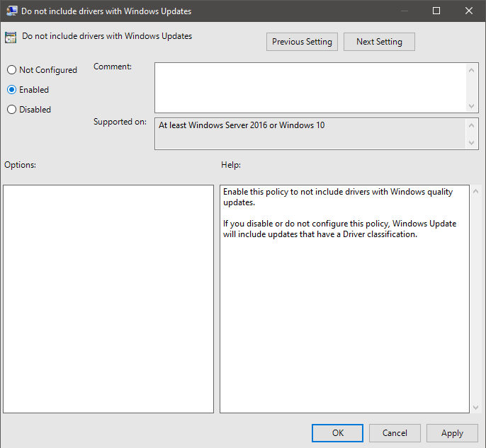
Task: Click the Supported on scroll down arrow
Action: click(471, 143)
